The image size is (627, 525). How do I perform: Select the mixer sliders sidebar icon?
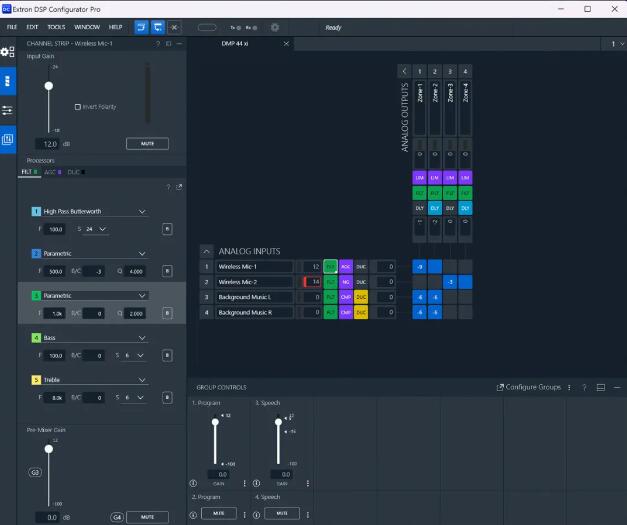8,110
